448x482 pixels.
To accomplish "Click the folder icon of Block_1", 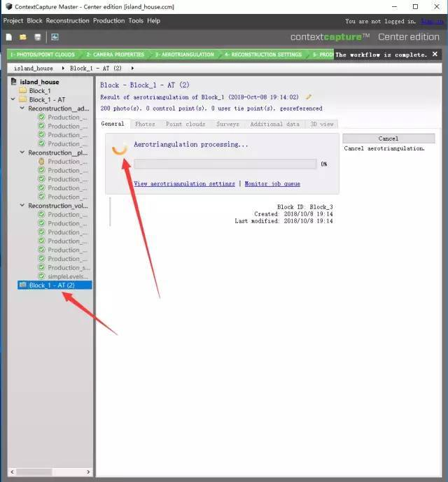I will (23, 90).
